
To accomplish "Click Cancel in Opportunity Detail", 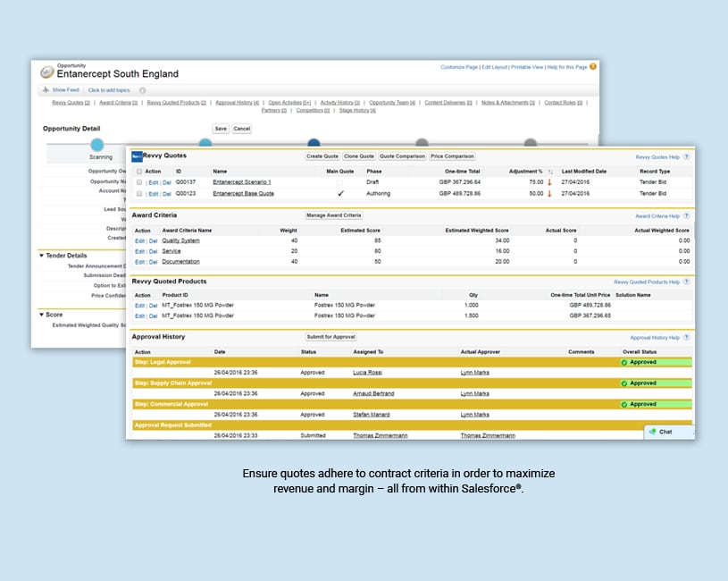I will tap(242, 129).
